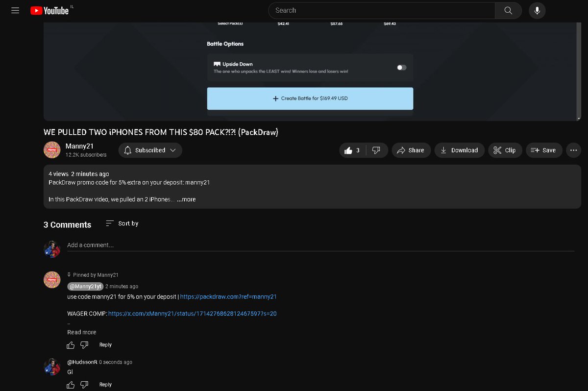Expand the description with ...more

tap(186, 199)
